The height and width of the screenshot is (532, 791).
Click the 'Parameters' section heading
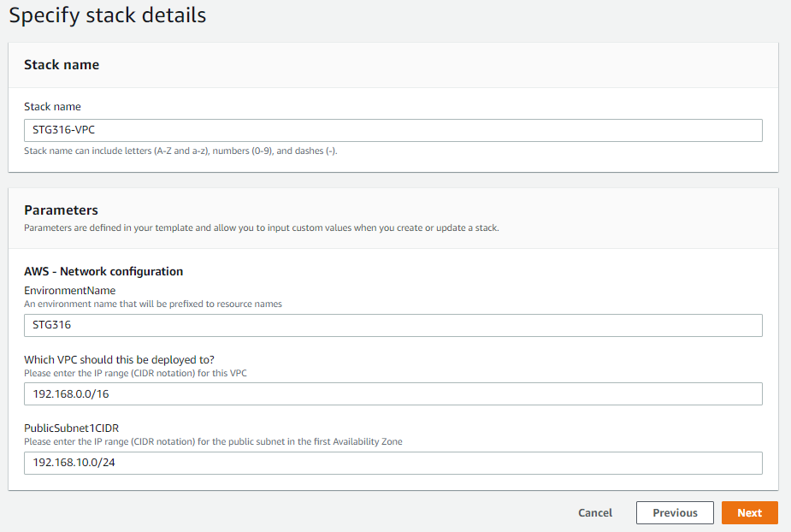tap(61, 210)
